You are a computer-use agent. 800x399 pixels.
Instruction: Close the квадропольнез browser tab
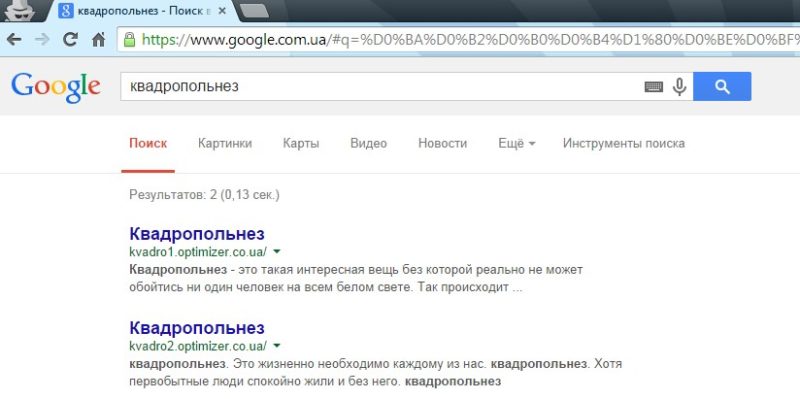tap(222, 11)
